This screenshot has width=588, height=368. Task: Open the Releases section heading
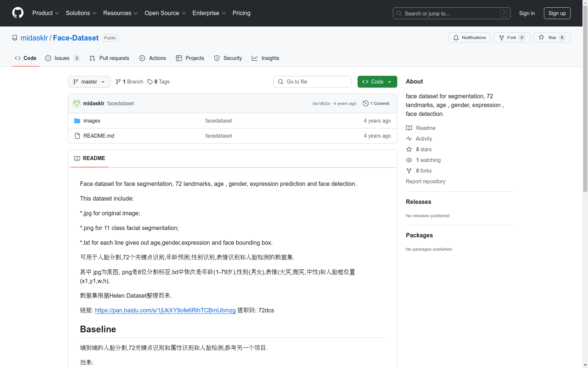pyautogui.click(x=419, y=202)
